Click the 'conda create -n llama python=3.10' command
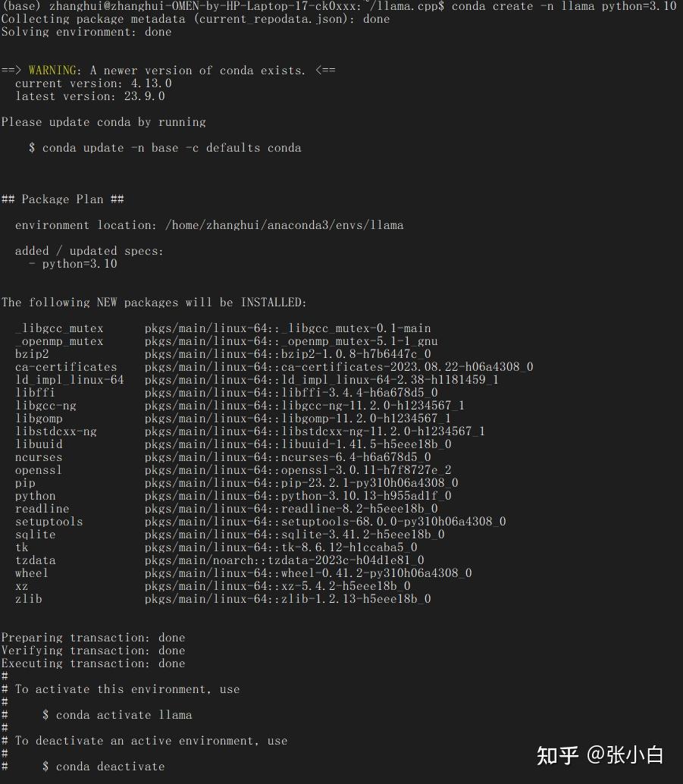The width and height of the screenshot is (683, 784). [563, 6]
